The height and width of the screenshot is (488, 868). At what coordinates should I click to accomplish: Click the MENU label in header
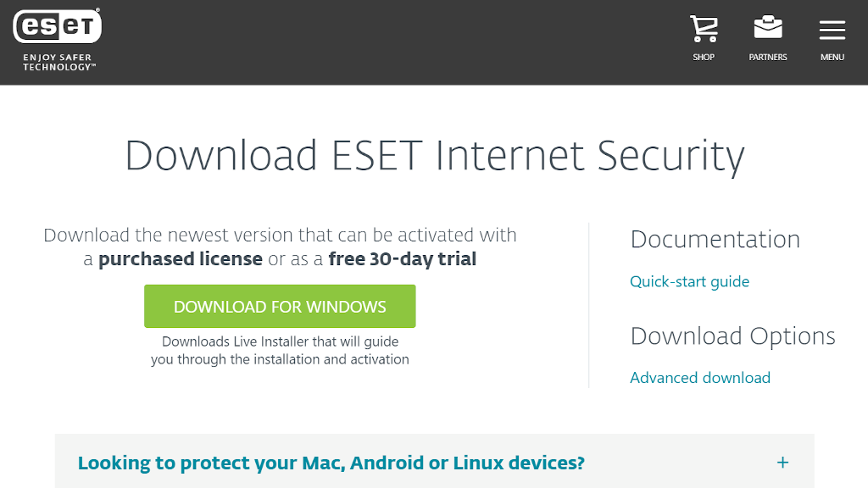pyautogui.click(x=832, y=57)
